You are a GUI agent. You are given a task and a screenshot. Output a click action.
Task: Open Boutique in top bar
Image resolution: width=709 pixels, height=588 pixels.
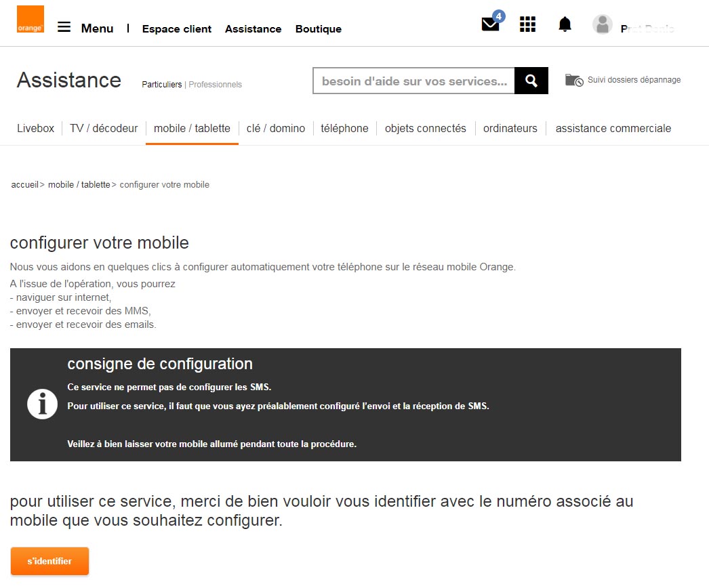pyautogui.click(x=319, y=29)
